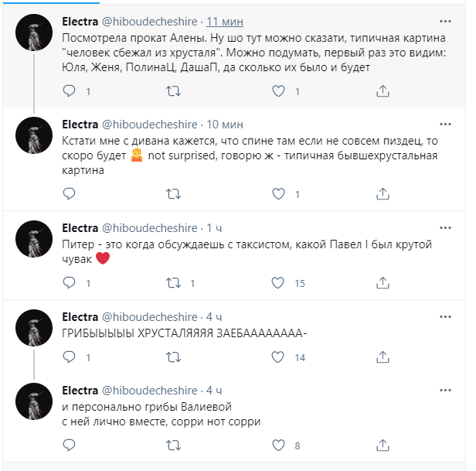Reply to the 'not surprised' tweet
Image resolution: width=476 pixels, height=471 pixels.
[70, 194]
